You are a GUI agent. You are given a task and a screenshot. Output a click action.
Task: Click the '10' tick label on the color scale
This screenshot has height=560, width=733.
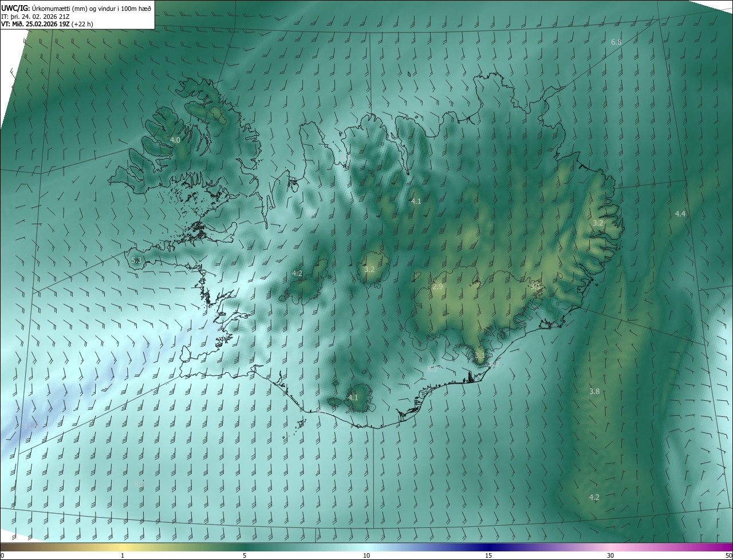pos(366,555)
